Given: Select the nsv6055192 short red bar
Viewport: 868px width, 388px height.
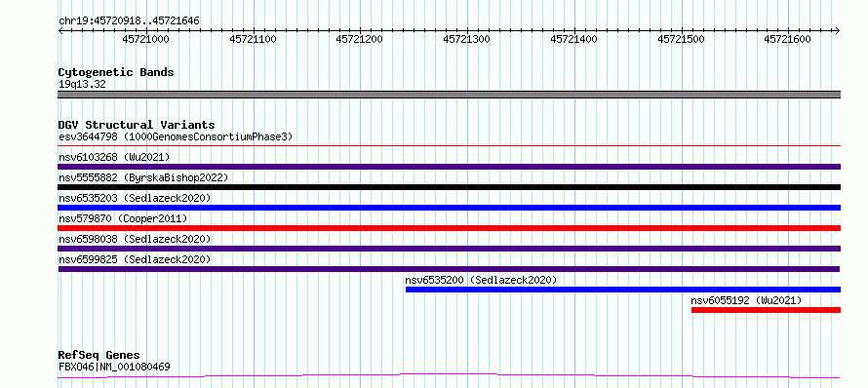Looking at the screenshot, I should (x=767, y=310).
